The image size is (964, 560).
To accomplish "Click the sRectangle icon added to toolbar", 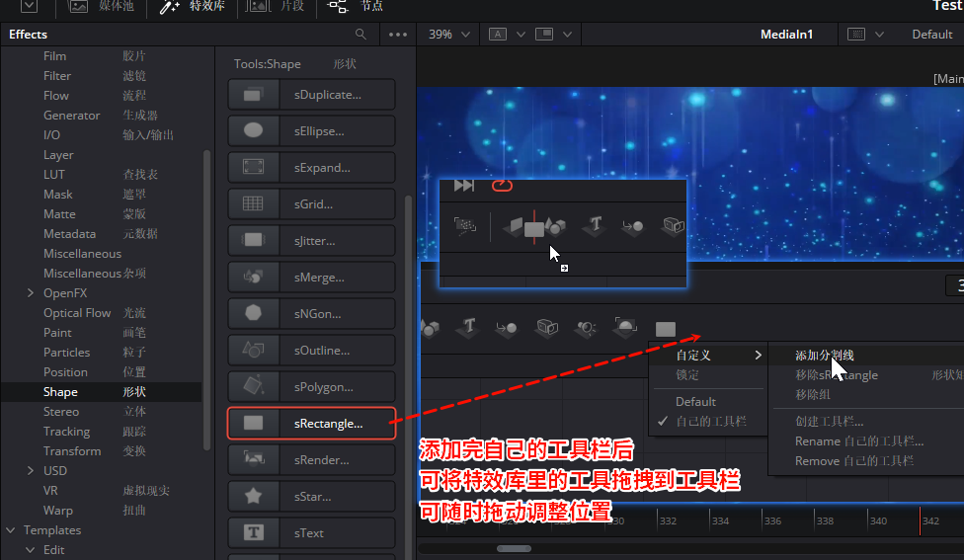I will point(665,329).
